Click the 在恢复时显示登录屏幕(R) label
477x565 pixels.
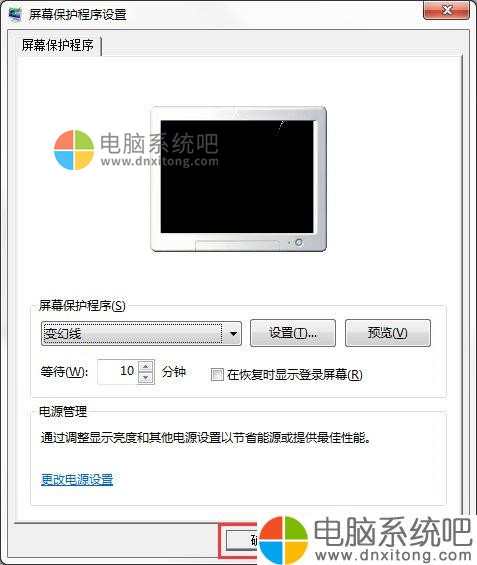tap(295, 375)
